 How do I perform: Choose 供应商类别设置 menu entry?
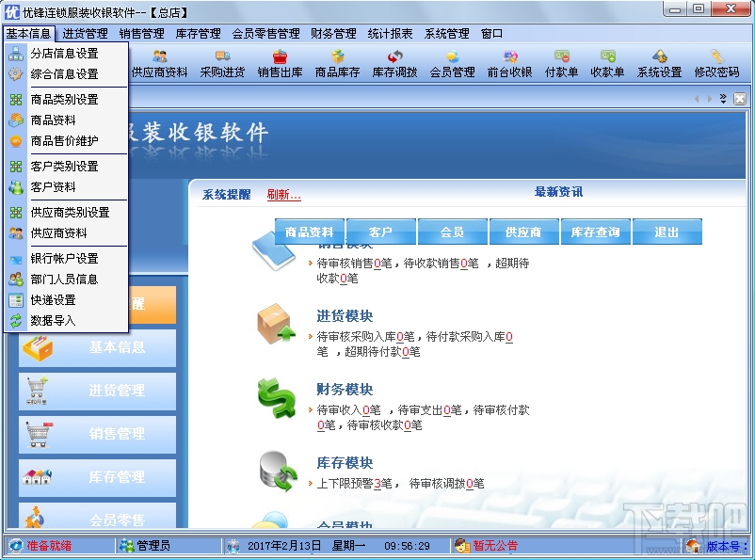(x=66, y=213)
